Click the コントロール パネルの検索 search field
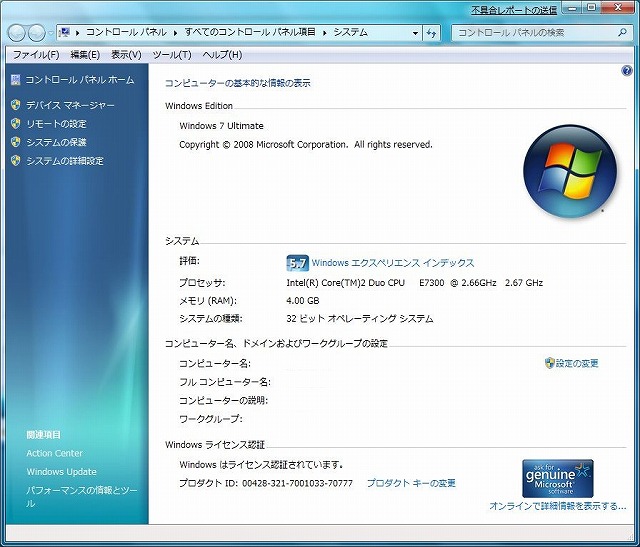 (535, 33)
